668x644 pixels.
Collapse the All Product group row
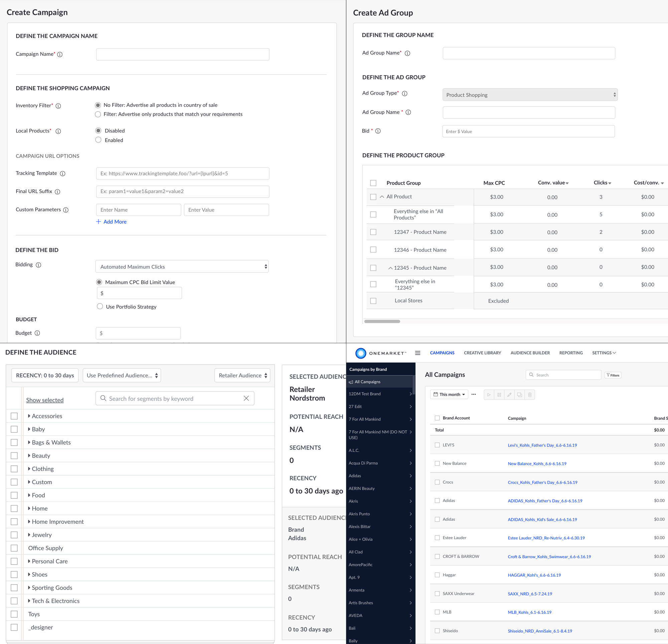click(382, 197)
